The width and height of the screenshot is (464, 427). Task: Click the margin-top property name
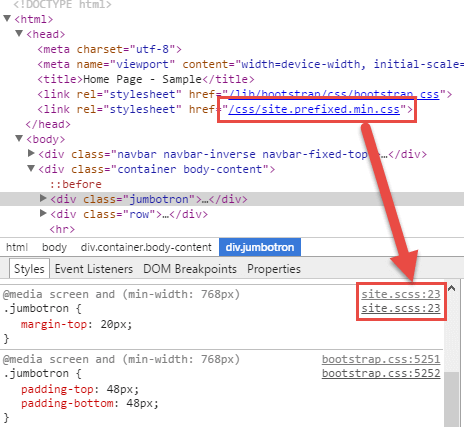tap(54, 324)
